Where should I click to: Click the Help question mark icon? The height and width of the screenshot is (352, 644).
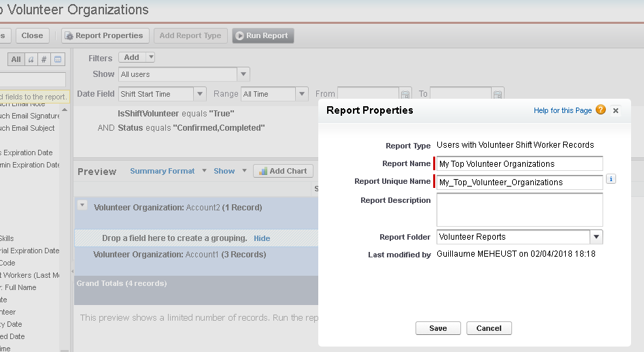pos(600,110)
